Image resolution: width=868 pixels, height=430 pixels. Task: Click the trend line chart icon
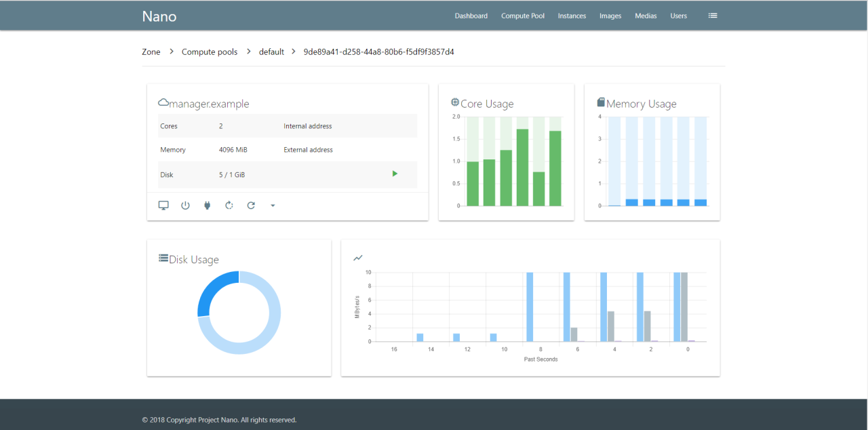[358, 258]
